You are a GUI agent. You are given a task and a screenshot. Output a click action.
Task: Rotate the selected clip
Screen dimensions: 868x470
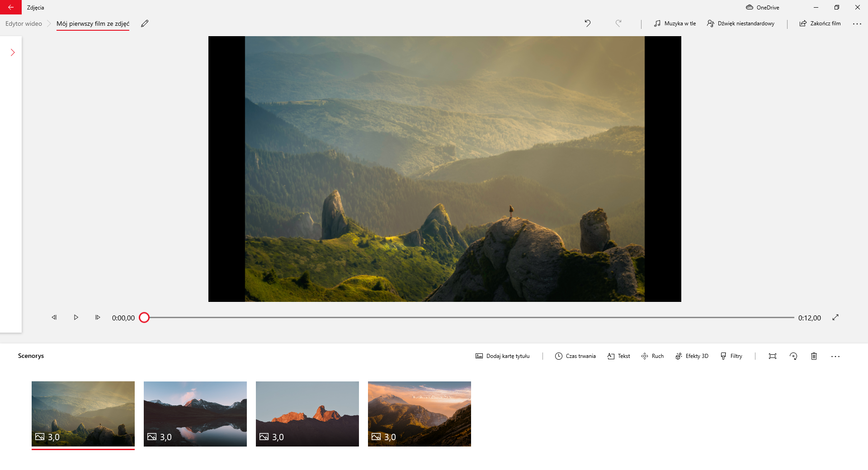pos(793,356)
